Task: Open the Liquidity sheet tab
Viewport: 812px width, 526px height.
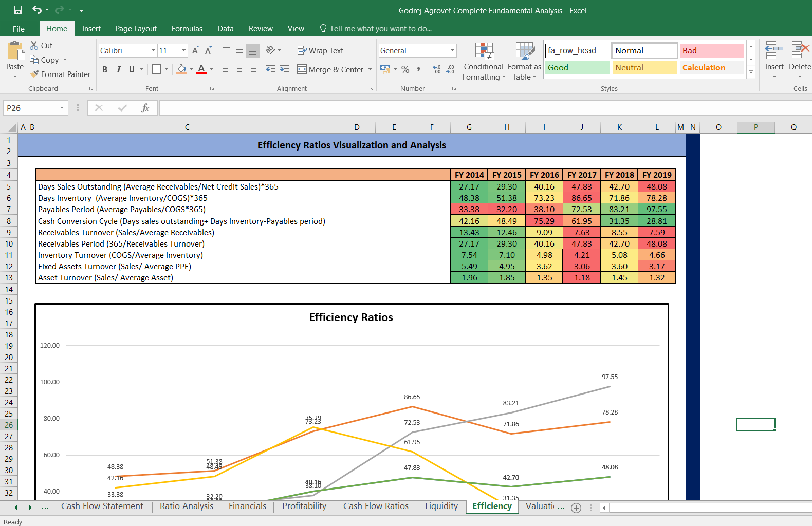Action: [x=441, y=506]
